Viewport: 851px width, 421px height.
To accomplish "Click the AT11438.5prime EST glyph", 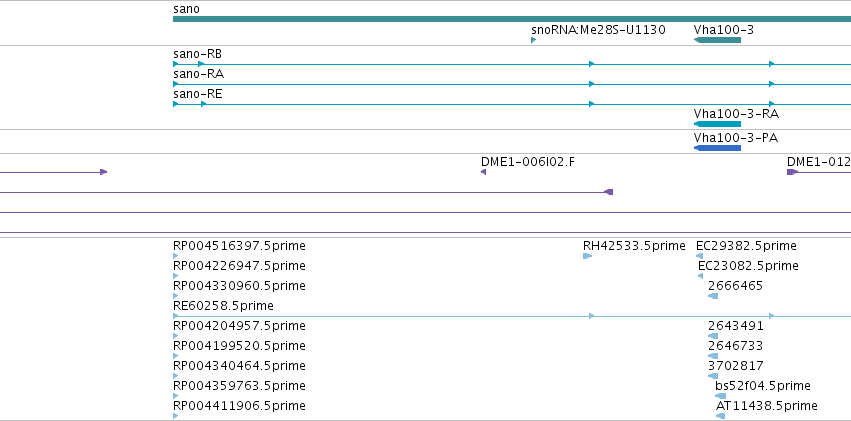I will (720, 416).
